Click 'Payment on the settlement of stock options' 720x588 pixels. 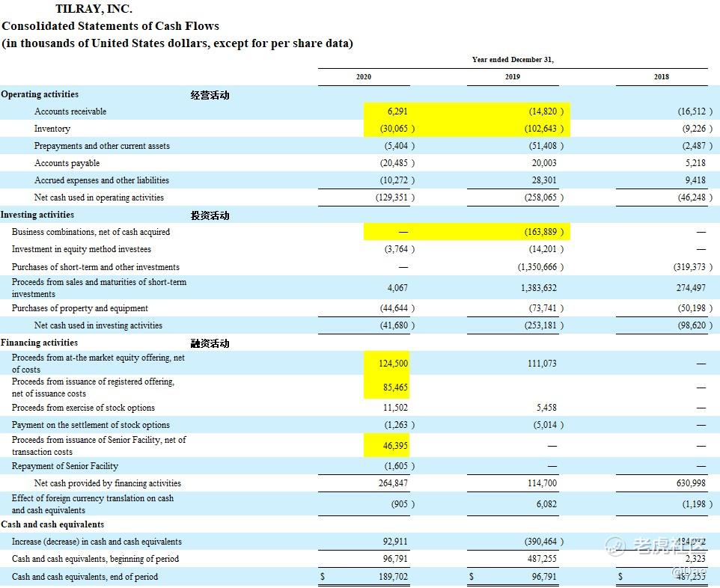pyautogui.click(x=91, y=425)
